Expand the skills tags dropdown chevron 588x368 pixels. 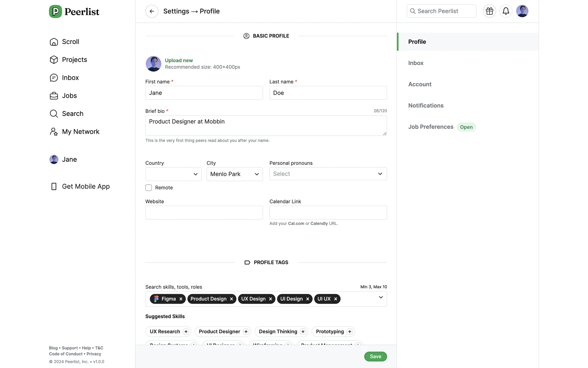381,297
